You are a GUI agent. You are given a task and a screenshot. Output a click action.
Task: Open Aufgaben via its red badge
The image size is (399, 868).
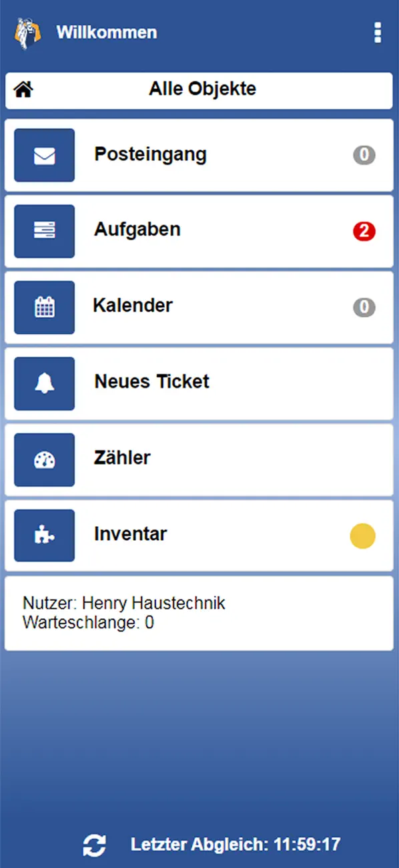364,231
